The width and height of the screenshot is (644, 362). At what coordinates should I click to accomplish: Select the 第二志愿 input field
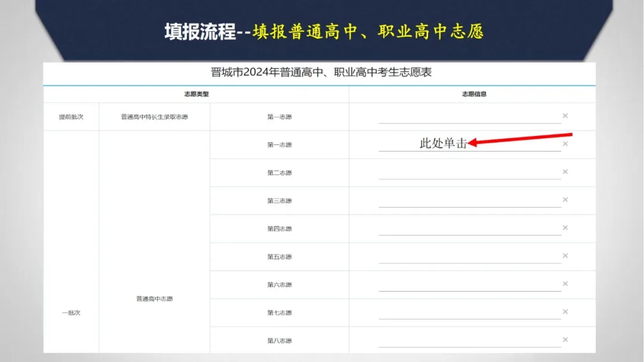pyautogui.click(x=469, y=172)
